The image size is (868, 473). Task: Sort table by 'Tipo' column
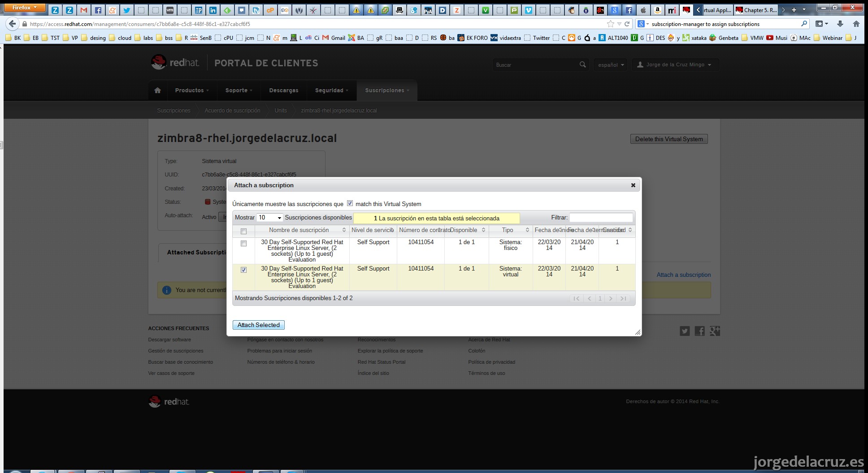[510, 230]
